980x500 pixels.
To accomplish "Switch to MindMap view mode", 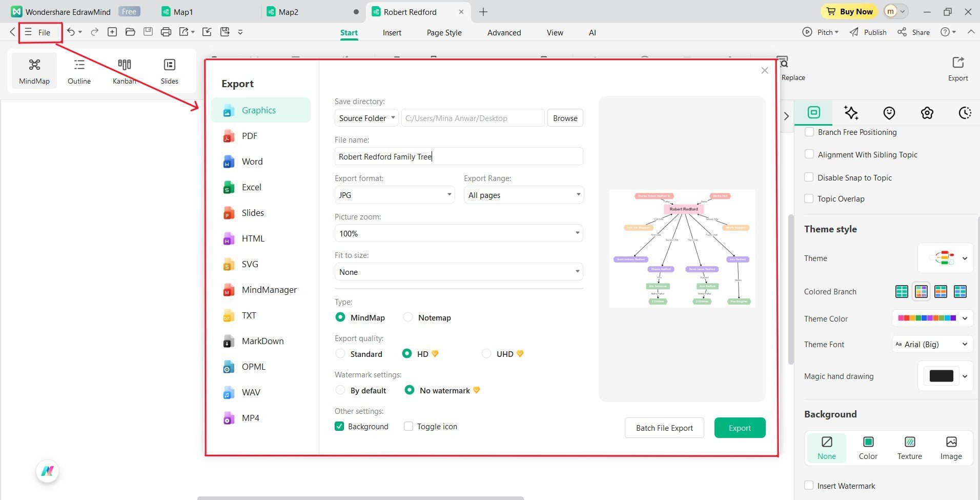I will coord(34,70).
